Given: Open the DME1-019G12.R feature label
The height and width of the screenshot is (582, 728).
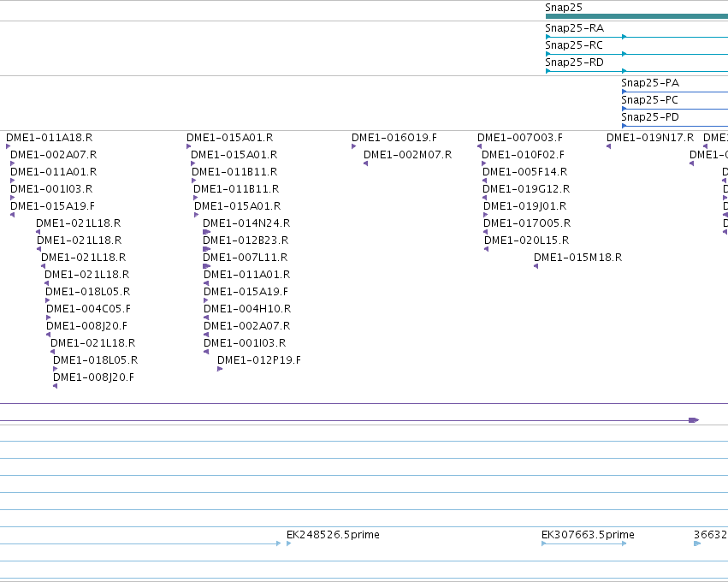Looking at the screenshot, I should (526, 189).
